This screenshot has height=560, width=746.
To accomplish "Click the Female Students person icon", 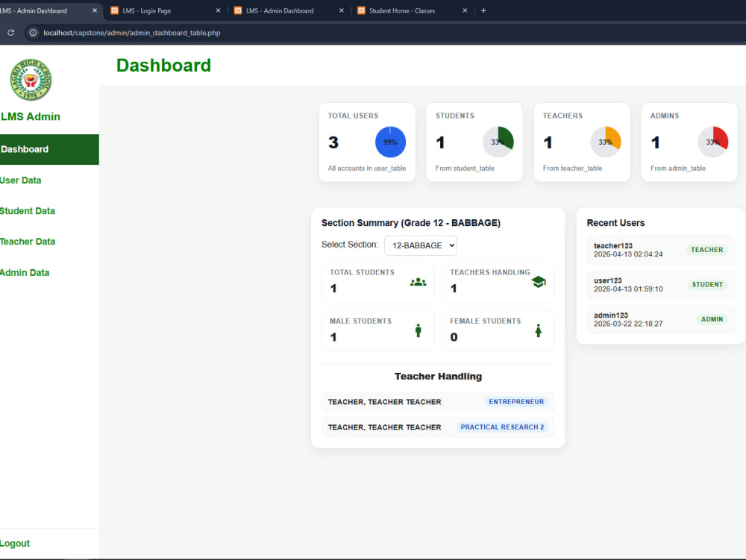I will point(538,330).
